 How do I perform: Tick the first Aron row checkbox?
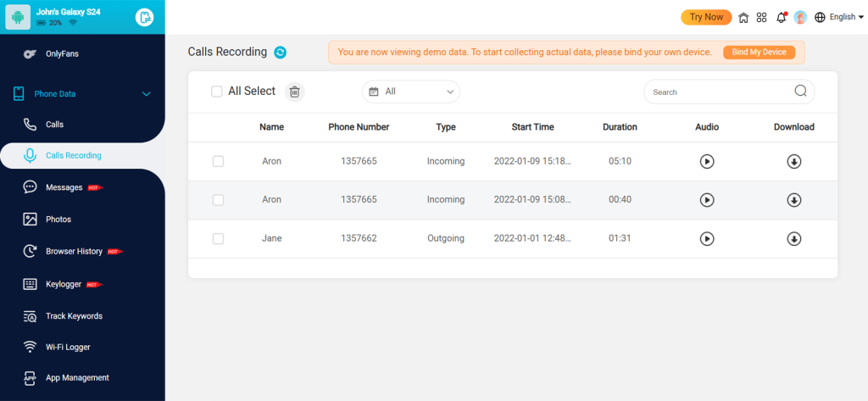218,161
